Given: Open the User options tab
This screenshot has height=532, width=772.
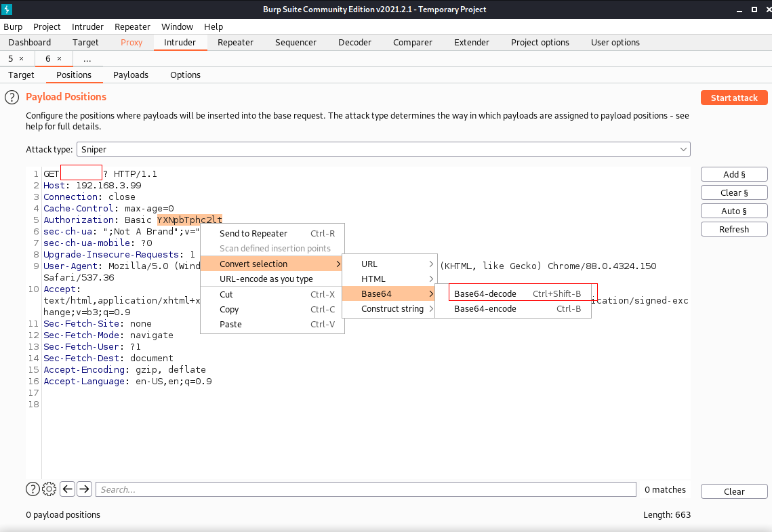Looking at the screenshot, I should click(x=615, y=42).
